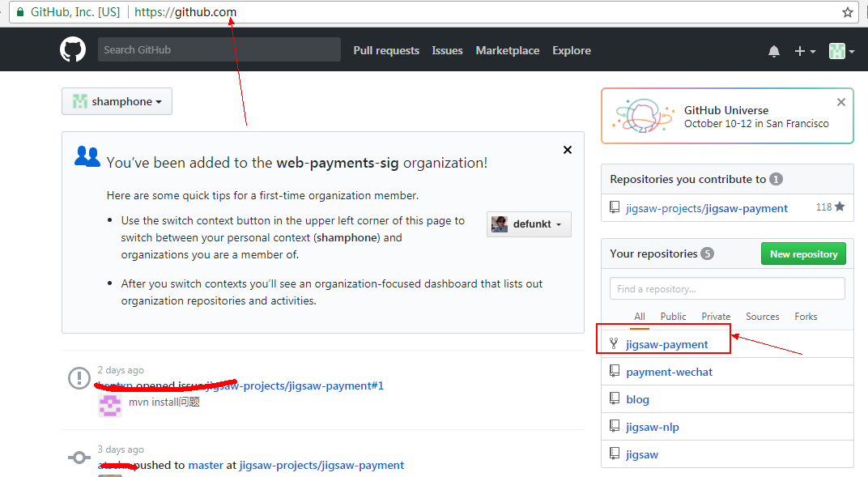Open the jigsaw-nlp repository
The height and width of the screenshot is (477, 868).
pos(652,428)
